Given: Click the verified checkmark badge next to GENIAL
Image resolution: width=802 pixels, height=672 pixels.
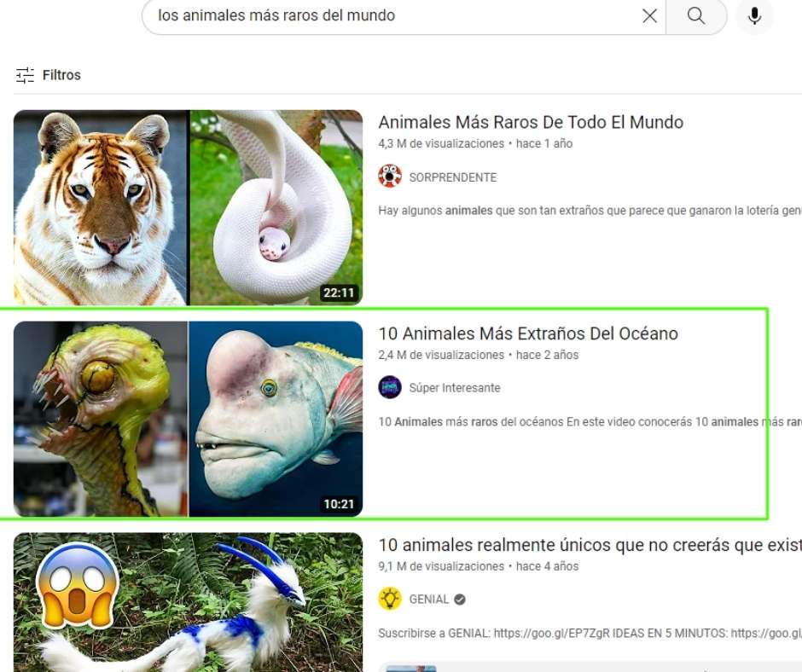Looking at the screenshot, I should coord(458,599).
